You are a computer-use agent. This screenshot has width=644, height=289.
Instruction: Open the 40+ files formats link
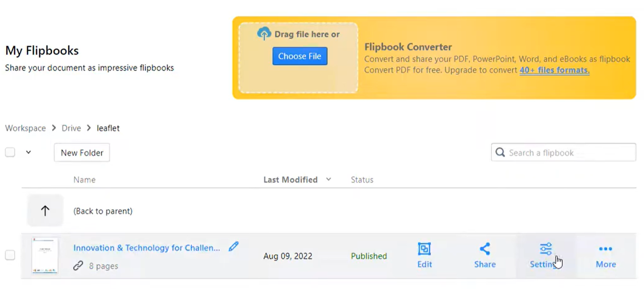click(555, 70)
